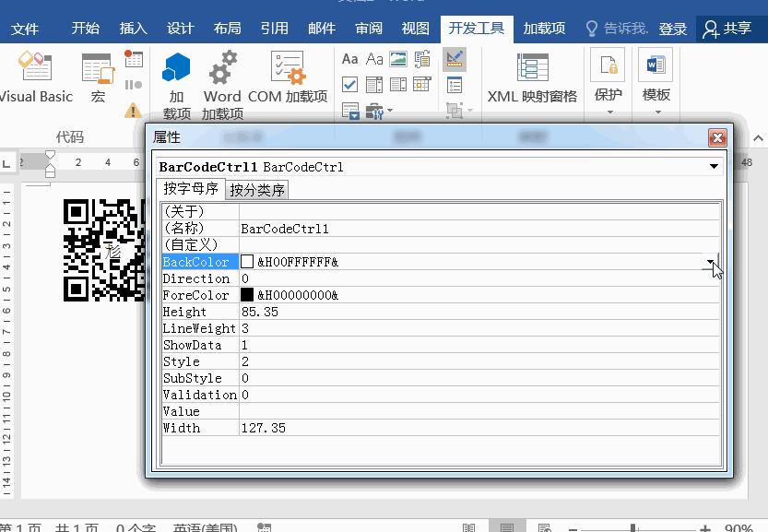768x532 pixels.
Task: Click the LineWeight property row
Action: click(441, 328)
